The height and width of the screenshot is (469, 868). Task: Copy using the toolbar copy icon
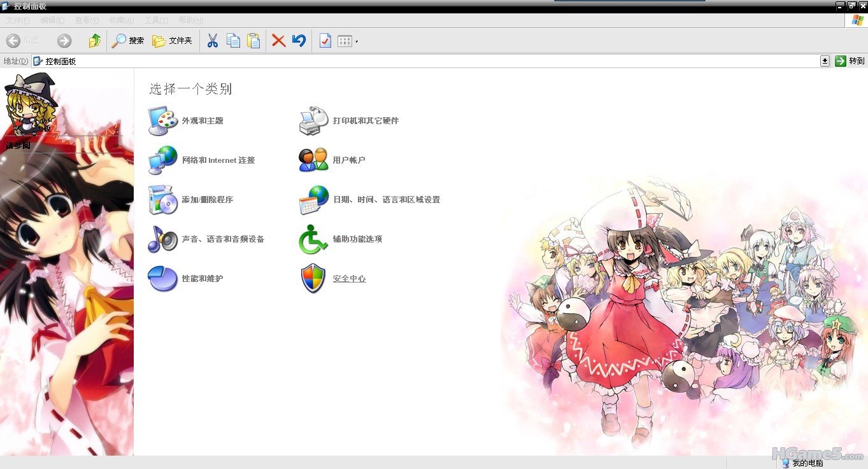(234, 41)
